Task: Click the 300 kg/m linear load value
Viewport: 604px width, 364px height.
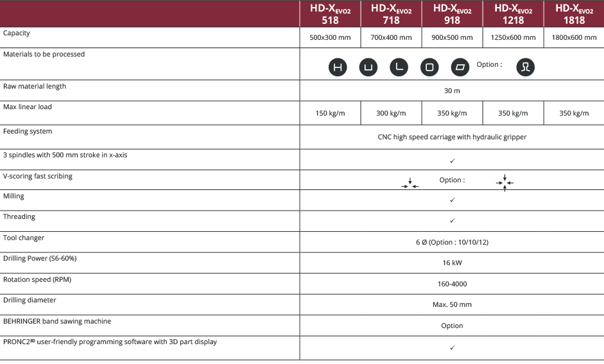Action: point(391,113)
